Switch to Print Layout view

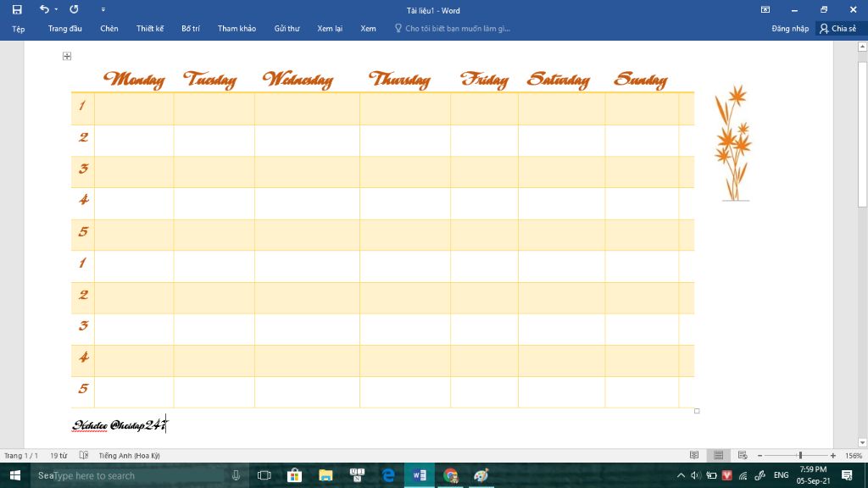(719, 455)
